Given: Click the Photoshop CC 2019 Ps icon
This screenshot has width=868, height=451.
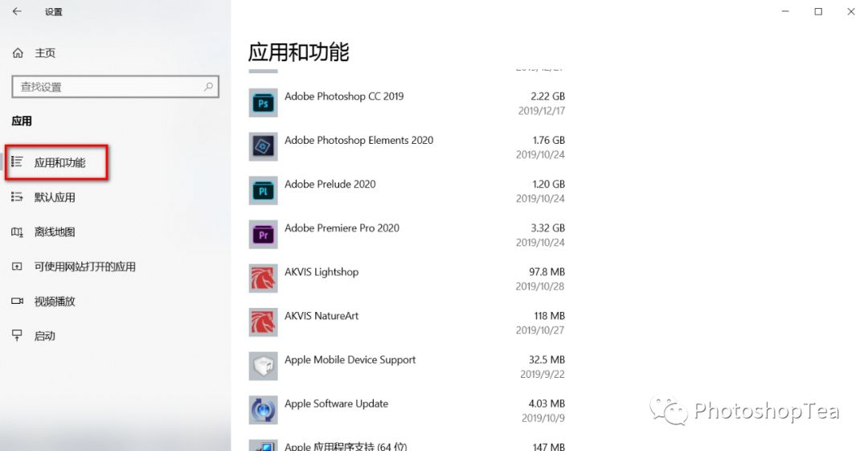Looking at the screenshot, I should click(263, 103).
